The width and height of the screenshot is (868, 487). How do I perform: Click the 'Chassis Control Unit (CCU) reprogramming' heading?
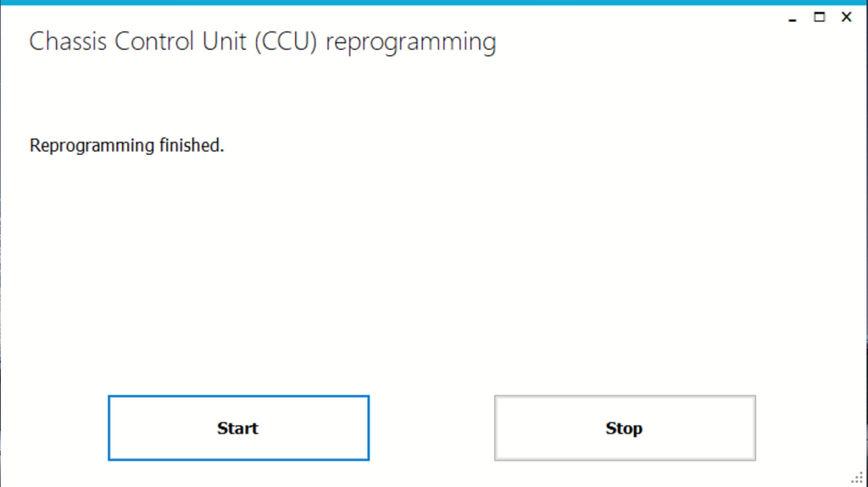pos(262,42)
